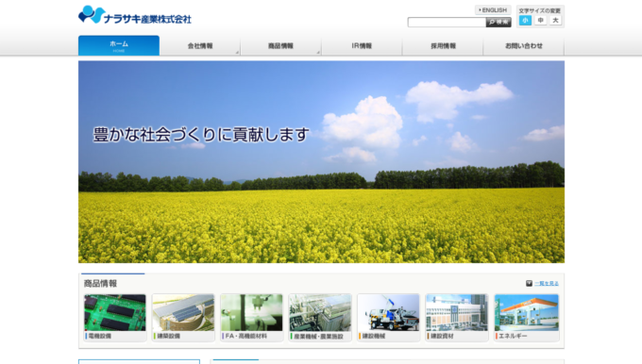This screenshot has width=642, height=364.
Task: Go to the ホーム tab
Action: click(119, 45)
